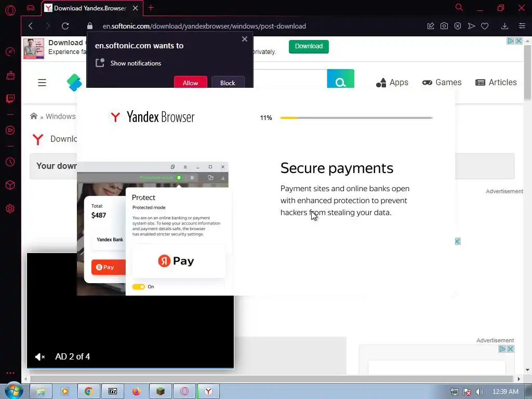
Task: Close the Download Yandex.Browser tab
Action: (x=136, y=8)
